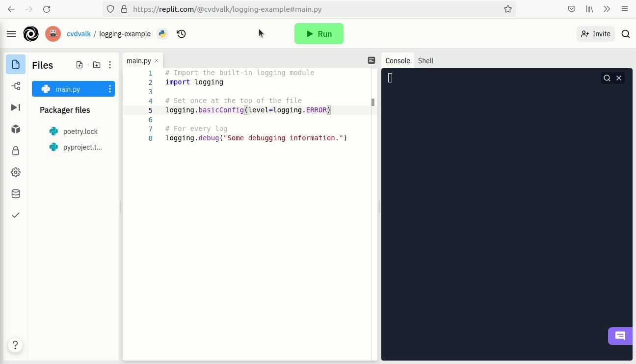Open the editor layout options menu
This screenshot has width=636, height=364.
(x=371, y=60)
